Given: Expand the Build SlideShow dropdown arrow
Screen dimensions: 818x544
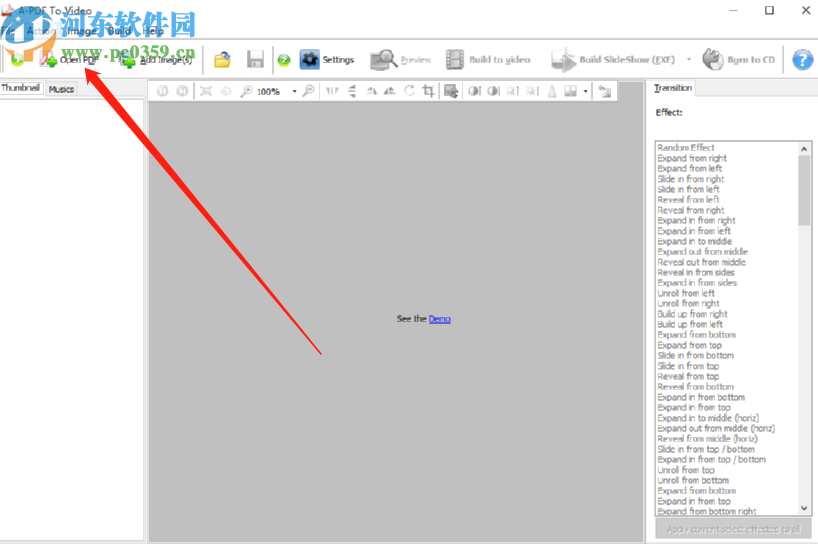Looking at the screenshot, I should 689,60.
